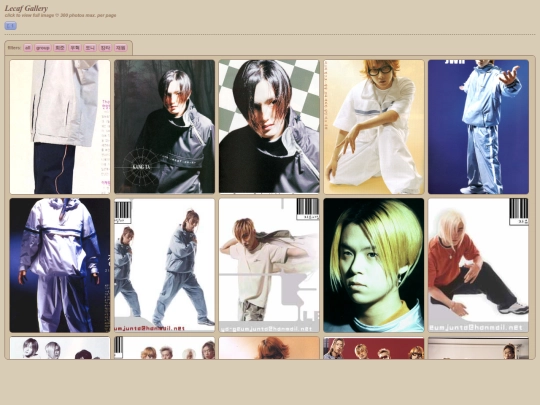Apply the 토니 filter

pos(90,48)
